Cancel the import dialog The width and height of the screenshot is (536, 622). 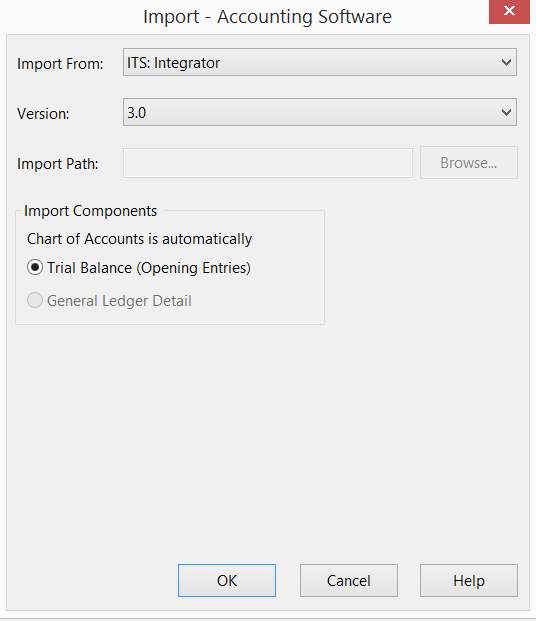[x=349, y=580]
